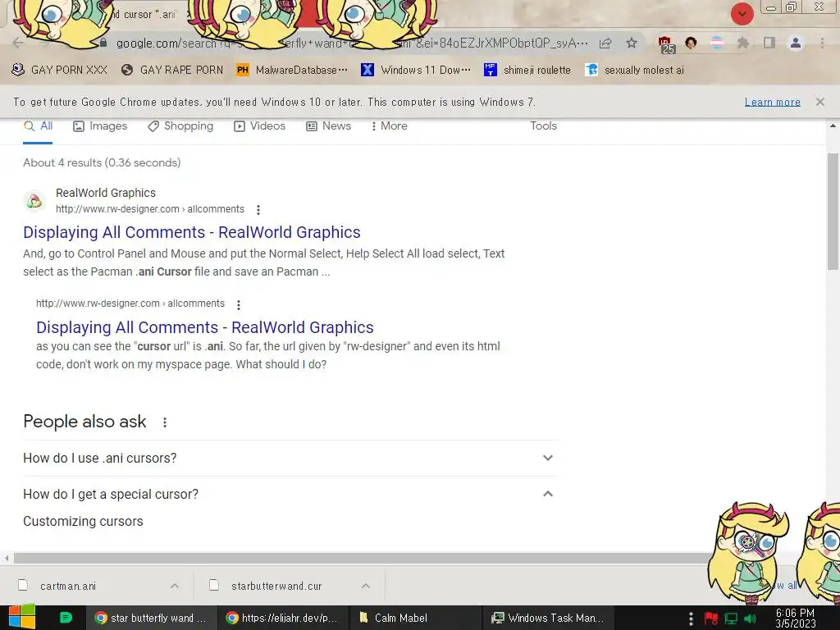Click the red circle chevron in title bar
The width and height of the screenshot is (840, 630).
click(x=742, y=14)
